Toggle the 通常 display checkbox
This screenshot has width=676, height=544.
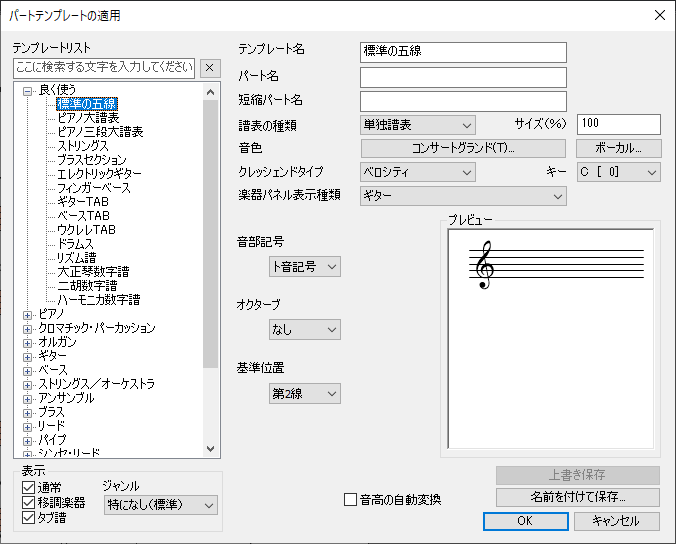click(x=28, y=488)
